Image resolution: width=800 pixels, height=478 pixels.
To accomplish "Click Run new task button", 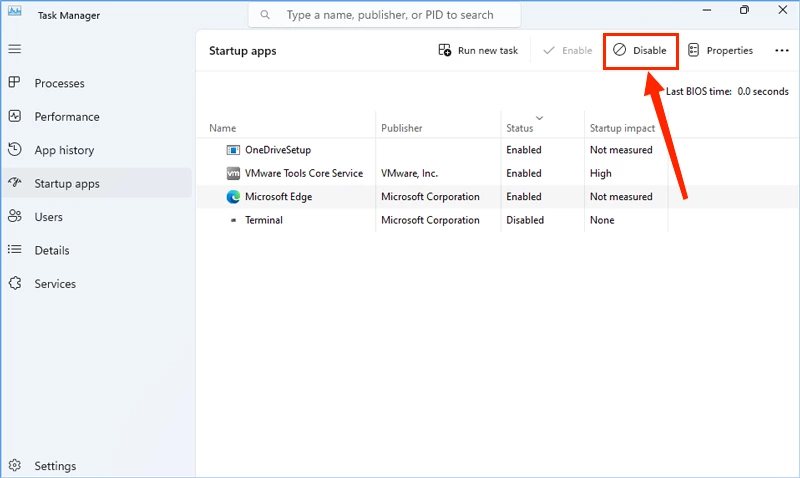I will 478,51.
